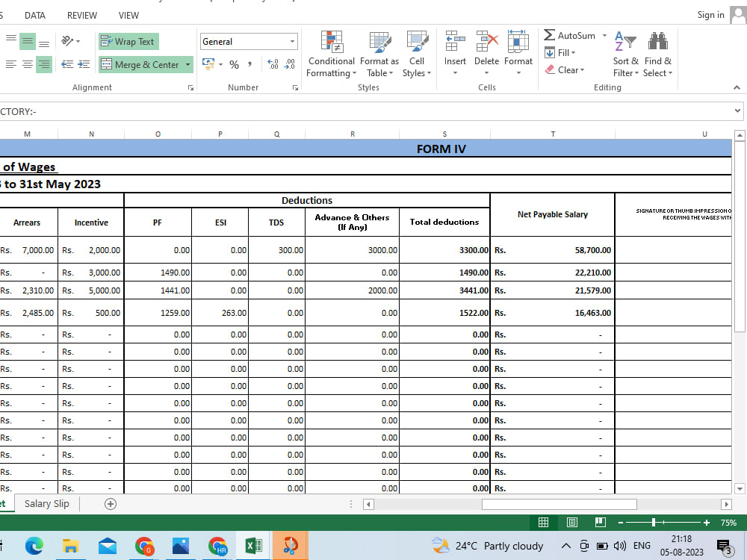Select Total deductions cell 3441.00
Viewport: 747px width, 560px height.
(x=444, y=290)
